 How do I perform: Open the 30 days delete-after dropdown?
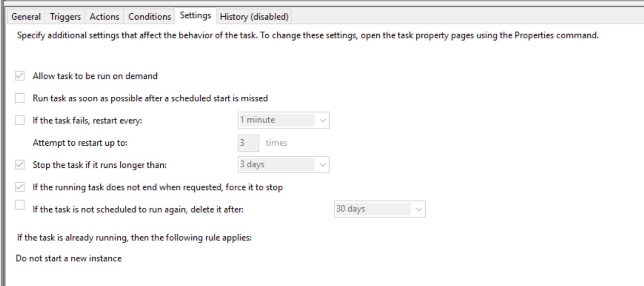373,209
